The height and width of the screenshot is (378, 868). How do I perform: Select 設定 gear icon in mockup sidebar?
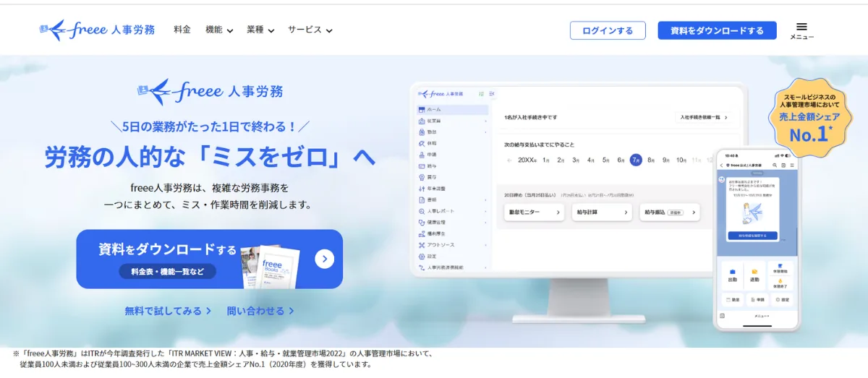[422, 256]
